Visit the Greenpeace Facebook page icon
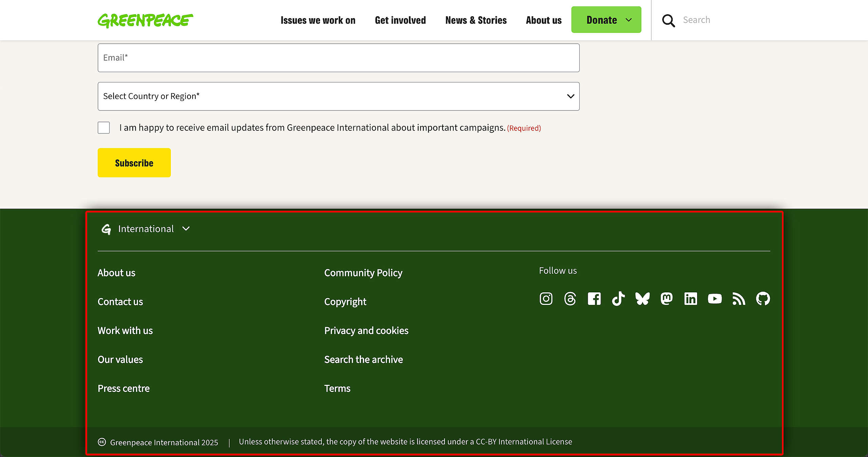 (594, 298)
